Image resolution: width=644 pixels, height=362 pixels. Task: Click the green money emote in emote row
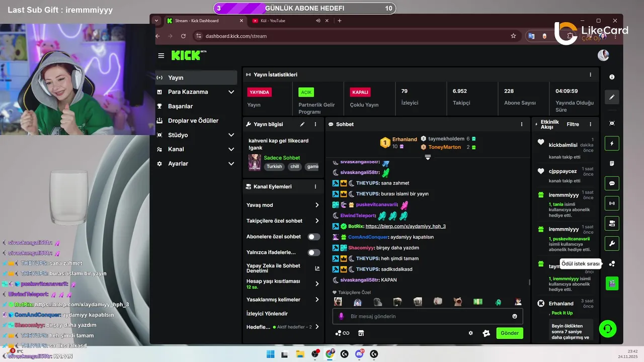coord(477,302)
